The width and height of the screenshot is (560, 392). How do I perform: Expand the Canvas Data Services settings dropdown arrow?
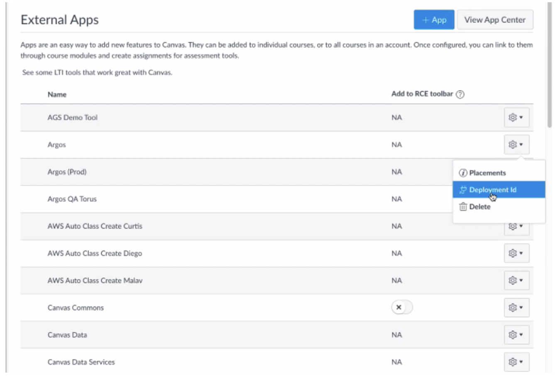click(521, 362)
